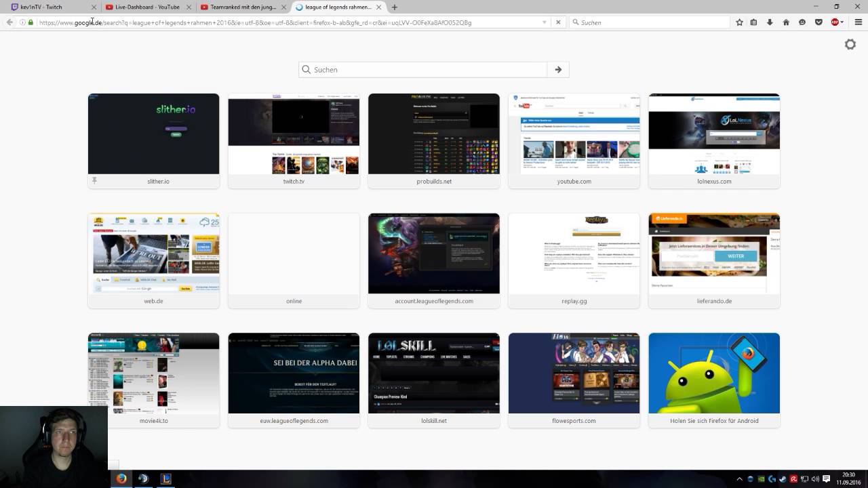This screenshot has width=868, height=488.
Task: Open League of Legends taskbar icon
Action: coord(165,479)
